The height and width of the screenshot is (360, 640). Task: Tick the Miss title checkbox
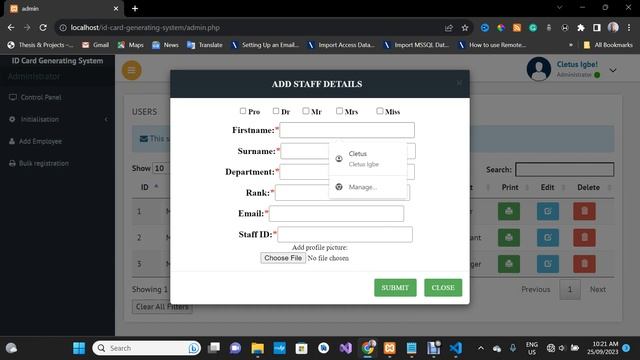[380, 111]
